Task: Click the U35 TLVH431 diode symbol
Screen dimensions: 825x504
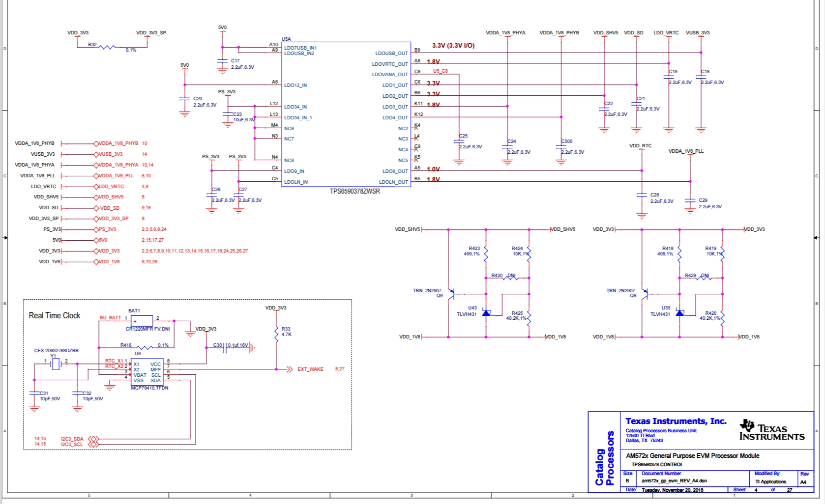Action: pos(679,312)
